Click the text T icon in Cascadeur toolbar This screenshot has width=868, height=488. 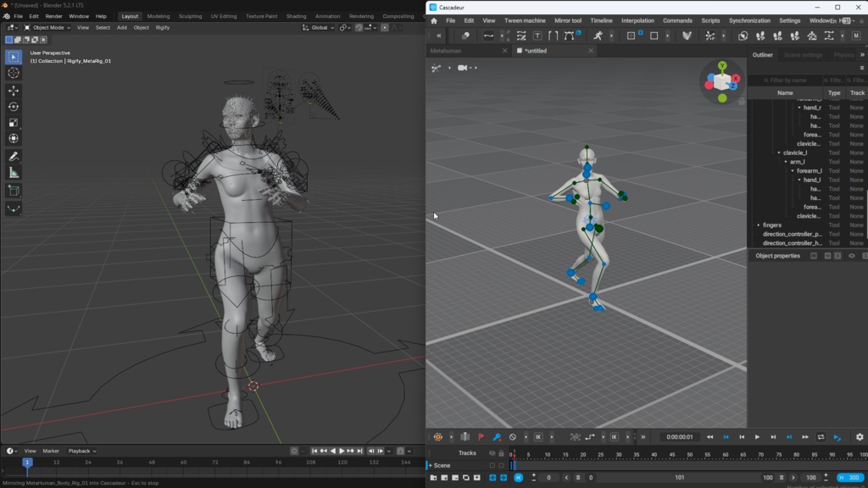537,36
